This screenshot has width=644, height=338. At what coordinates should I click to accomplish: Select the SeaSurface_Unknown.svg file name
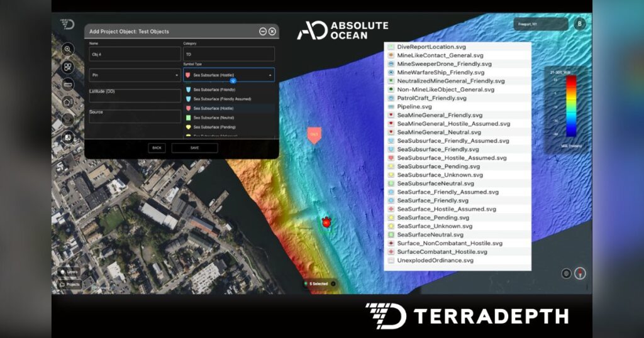click(435, 226)
